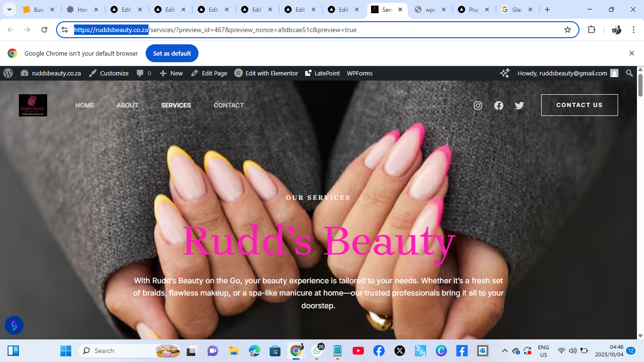Dismiss the default browser notification bar
Viewport: 644px width, 362px height.
point(631,53)
